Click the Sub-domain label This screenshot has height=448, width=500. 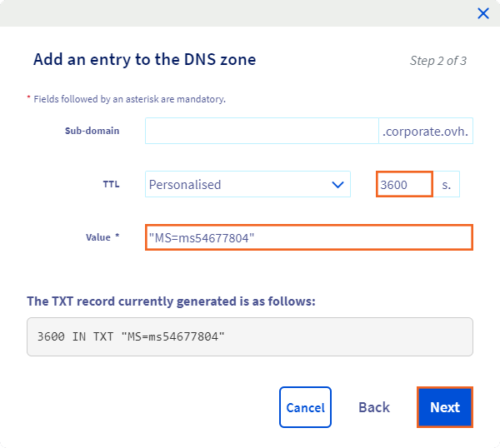92,131
